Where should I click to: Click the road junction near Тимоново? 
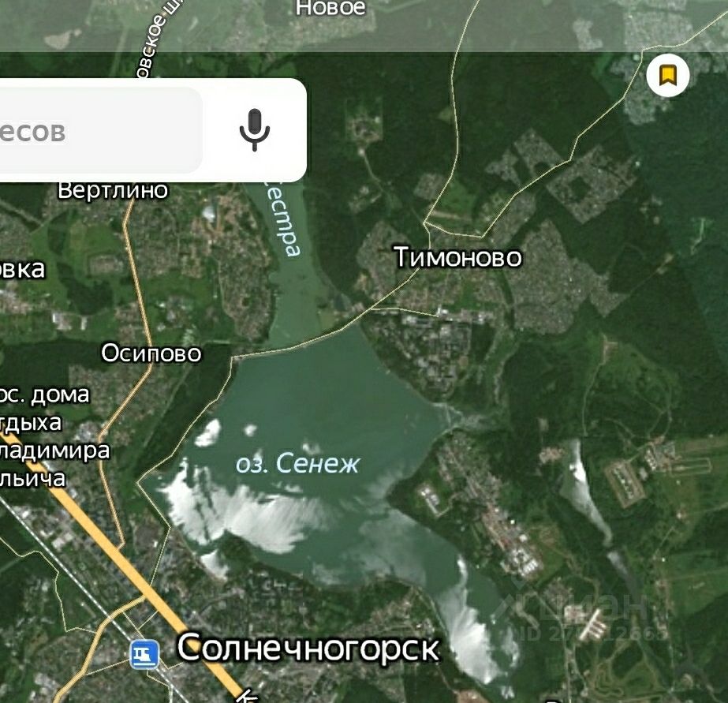click(425, 224)
